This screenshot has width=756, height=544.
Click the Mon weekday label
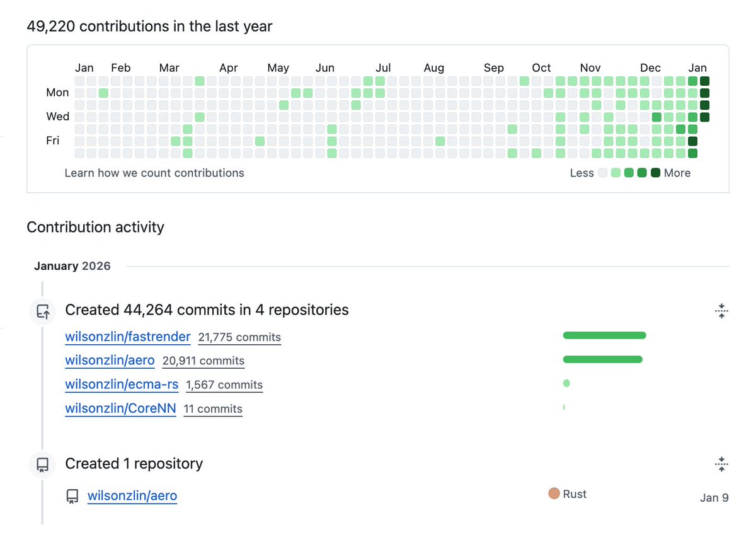click(x=57, y=93)
